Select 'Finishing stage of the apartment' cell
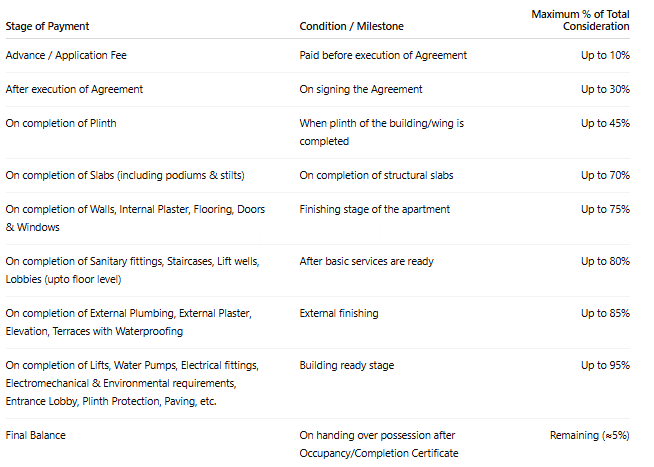 point(375,209)
